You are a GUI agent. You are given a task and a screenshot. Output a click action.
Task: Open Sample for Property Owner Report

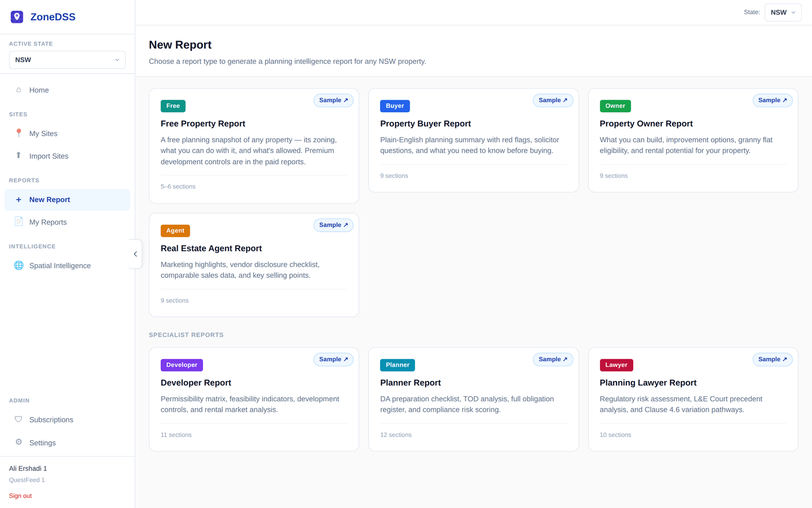click(772, 100)
